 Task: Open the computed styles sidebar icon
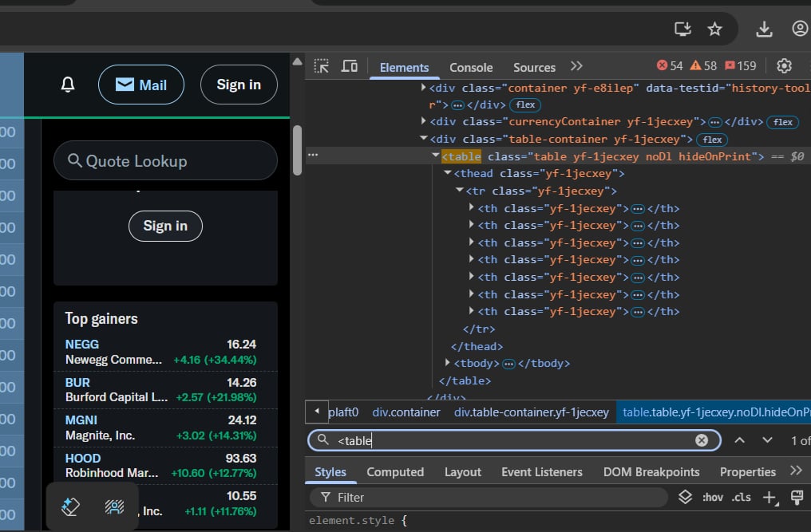[x=796, y=497]
